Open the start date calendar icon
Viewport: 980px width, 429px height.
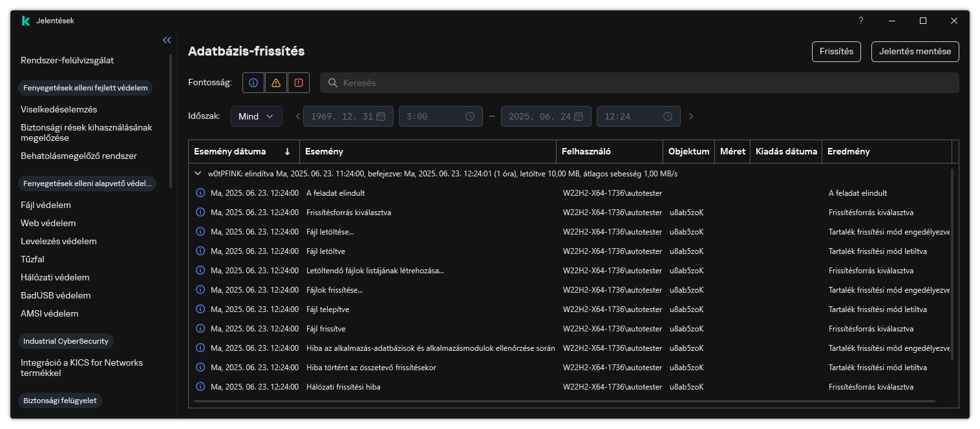coord(381,116)
